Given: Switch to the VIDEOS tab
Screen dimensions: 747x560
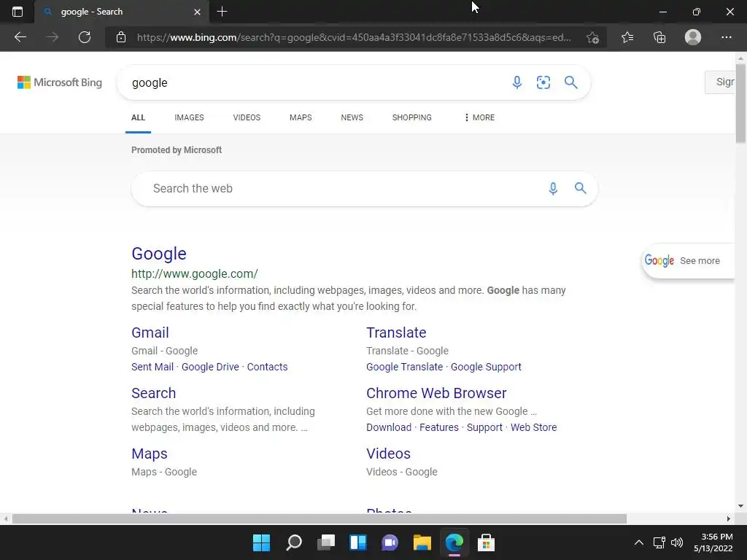Looking at the screenshot, I should (x=247, y=117).
